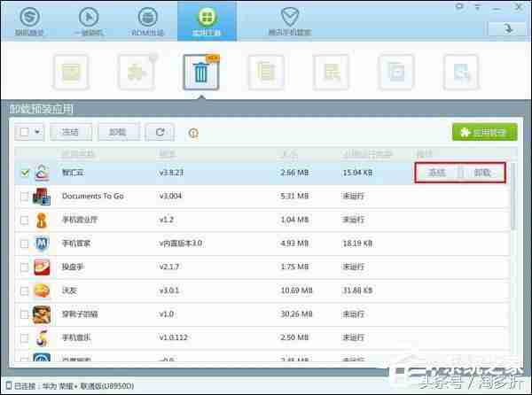Click 卸载 in the 智汇云 row
532x395 pixels.
[x=482, y=173]
